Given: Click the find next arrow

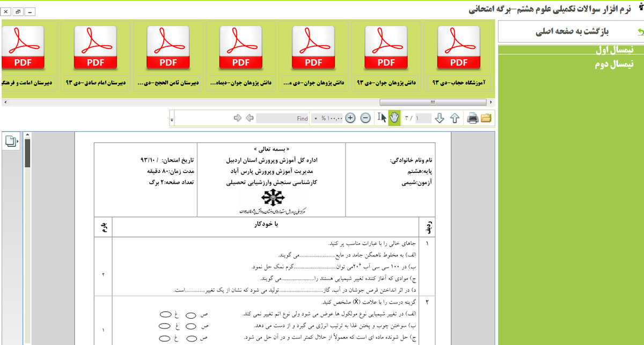Looking at the screenshot, I should coord(238,118).
